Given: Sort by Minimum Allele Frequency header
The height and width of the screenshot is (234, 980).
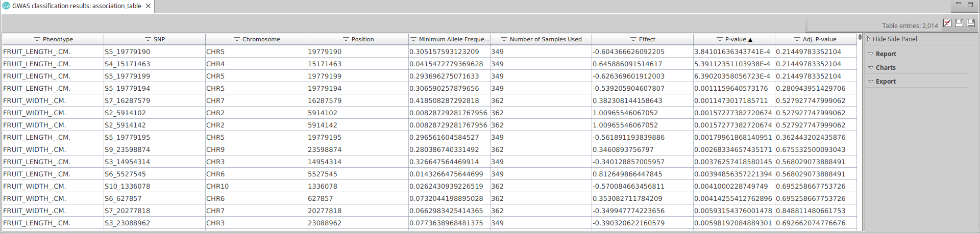Looking at the screenshot, I should (x=453, y=39).
